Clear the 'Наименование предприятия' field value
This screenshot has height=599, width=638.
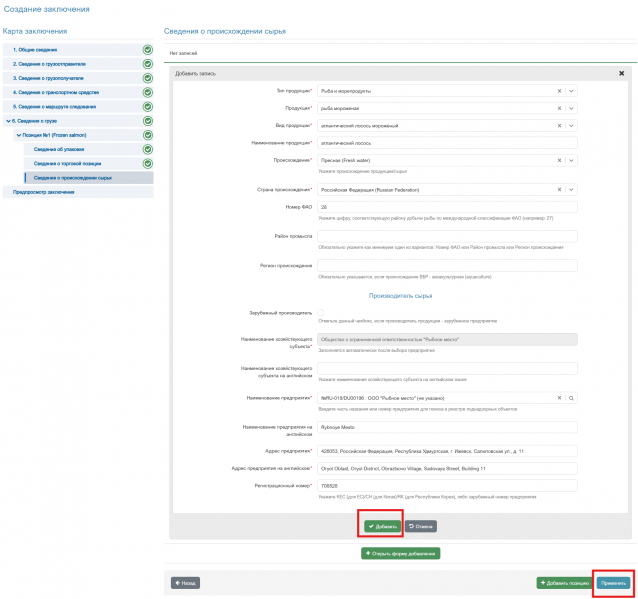tap(559, 398)
